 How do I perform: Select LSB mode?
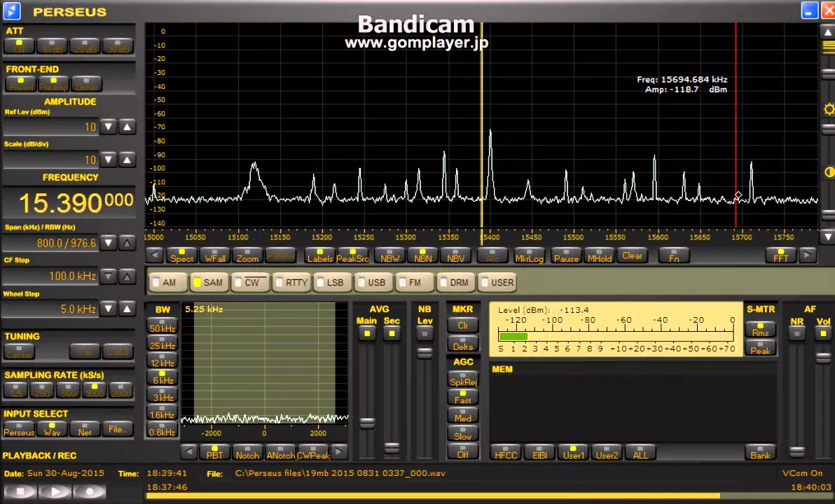tap(332, 283)
